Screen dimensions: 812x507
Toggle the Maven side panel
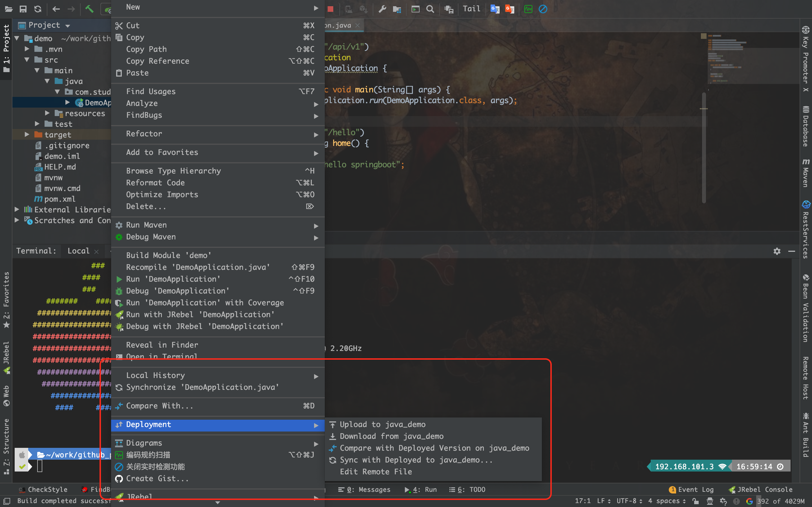click(806, 173)
